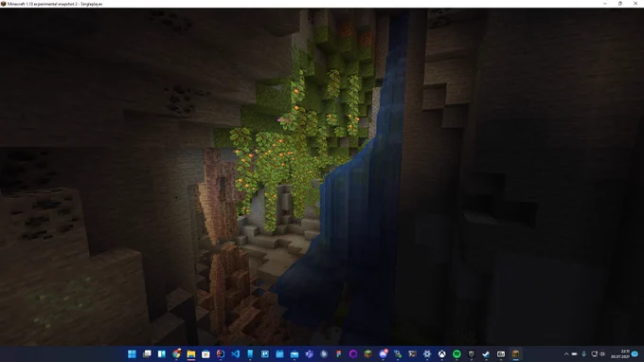Open Figma from the taskbar
Viewport: 644px width, 362px height.
tap(338, 353)
